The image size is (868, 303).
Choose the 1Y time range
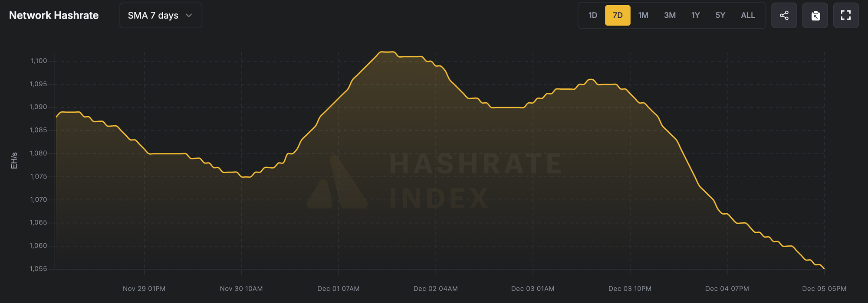[x=695, y=15]
